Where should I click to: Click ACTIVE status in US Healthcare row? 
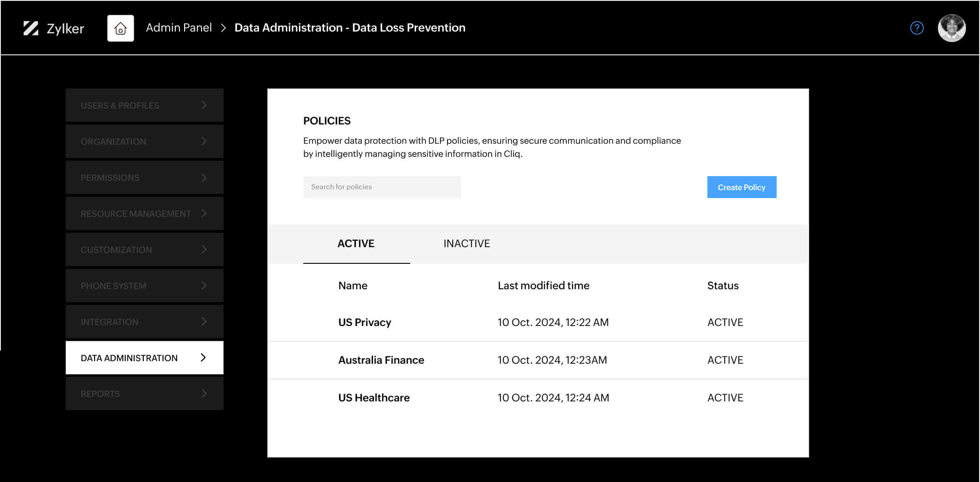coord(725,398)
